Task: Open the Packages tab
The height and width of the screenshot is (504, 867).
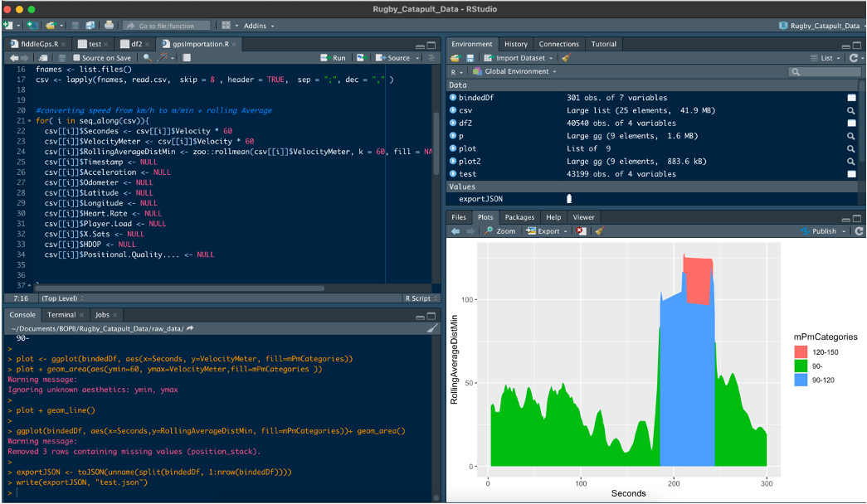Action: tap(519, 217)
